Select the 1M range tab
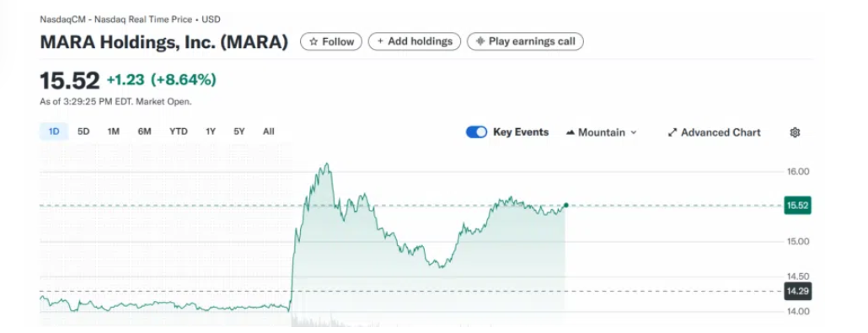 tap(114, 132)
